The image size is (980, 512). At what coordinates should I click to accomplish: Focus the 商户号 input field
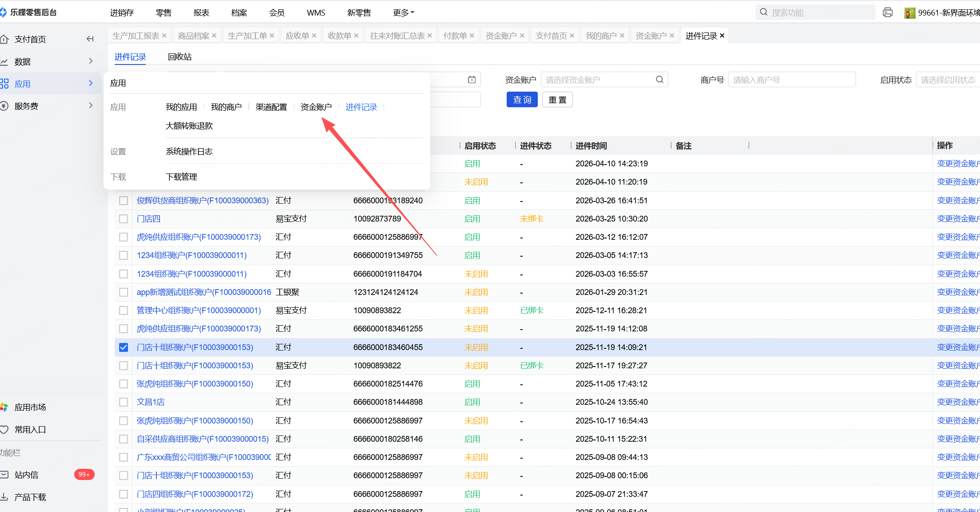coord(791,80)
